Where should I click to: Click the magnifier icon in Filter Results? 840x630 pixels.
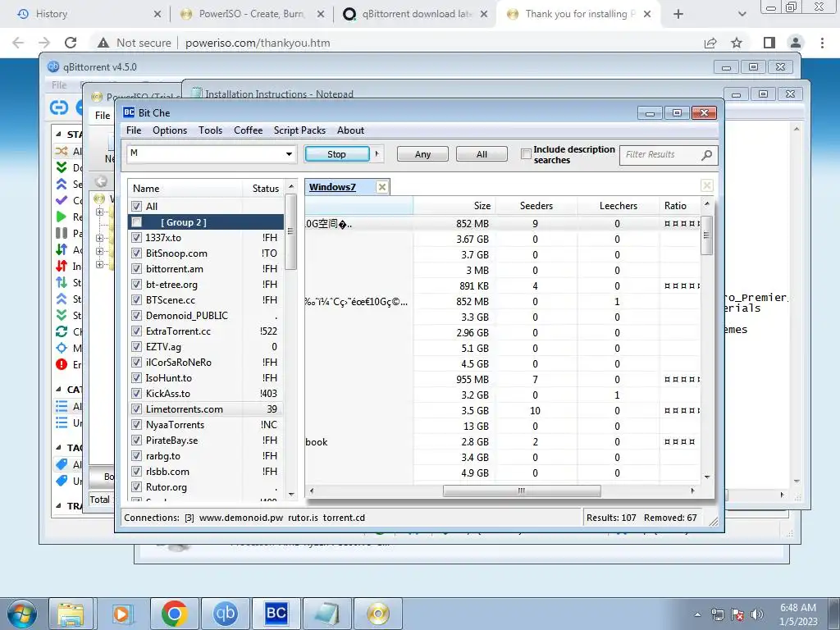(706, 155)
